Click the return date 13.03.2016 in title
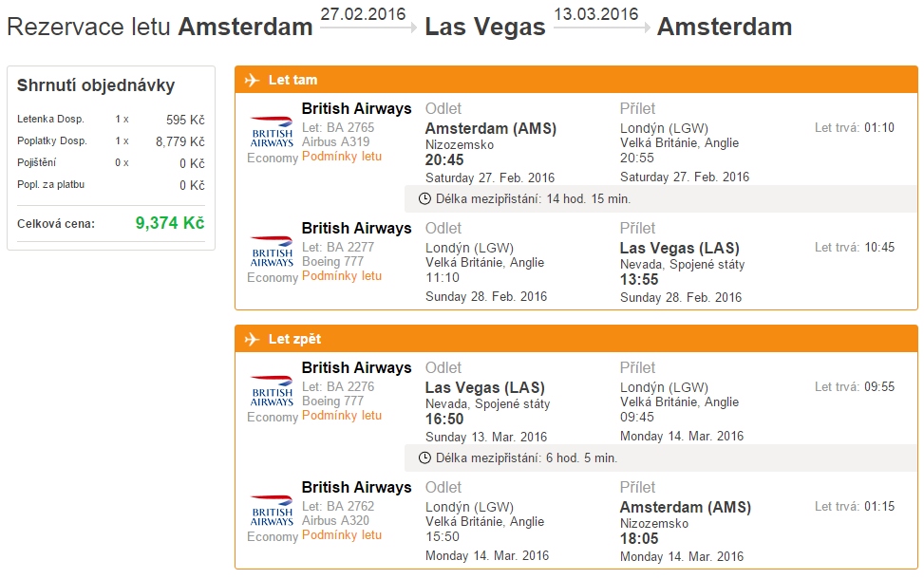Viewport: 924px width, 579px height. [x=595, y=14]
